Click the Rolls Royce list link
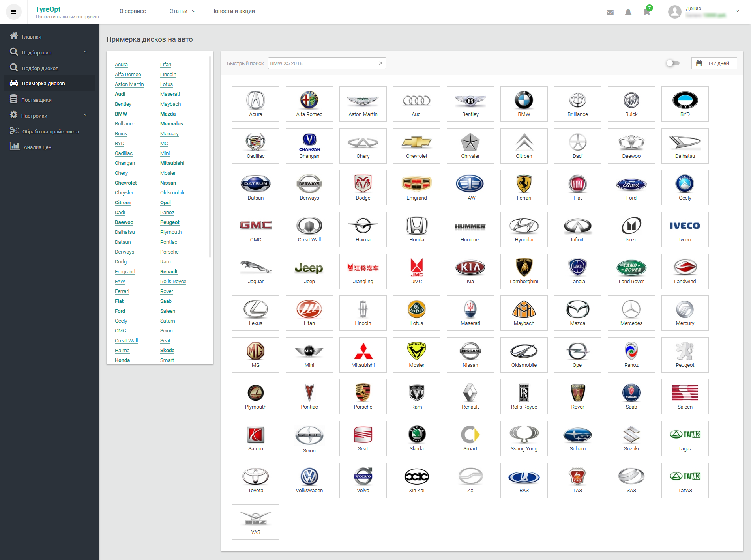Screen dimensions: 751x560 [173, 282]
